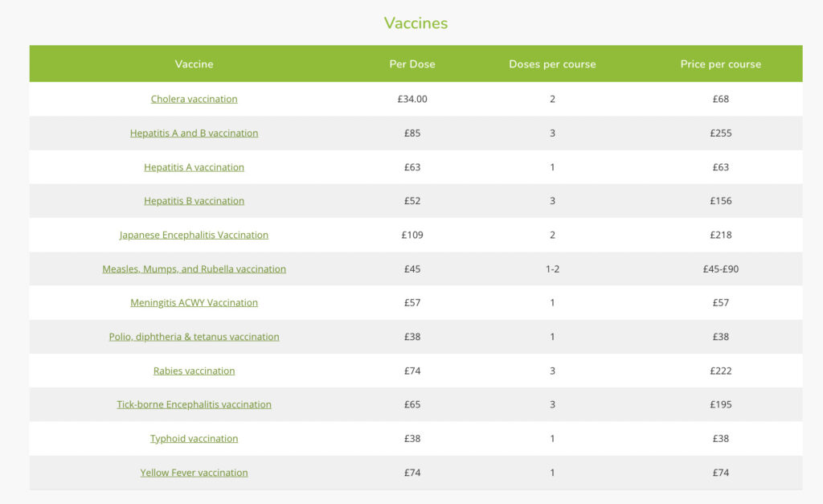Click the Vaccine column header
This screenshot has width=823, height=504.
(194, 64)
